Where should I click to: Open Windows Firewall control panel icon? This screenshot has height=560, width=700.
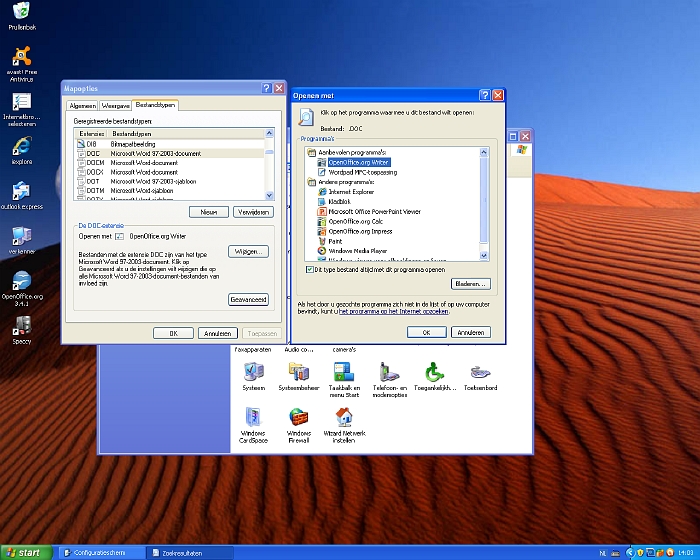click(x=299, y=425)
